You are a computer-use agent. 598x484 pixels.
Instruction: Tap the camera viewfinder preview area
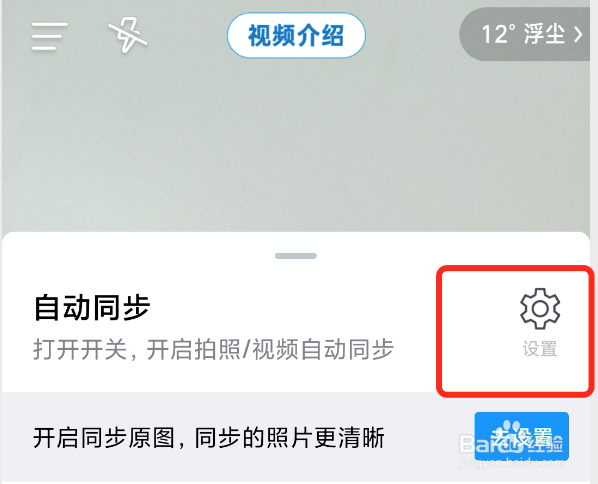pos(296,145)
